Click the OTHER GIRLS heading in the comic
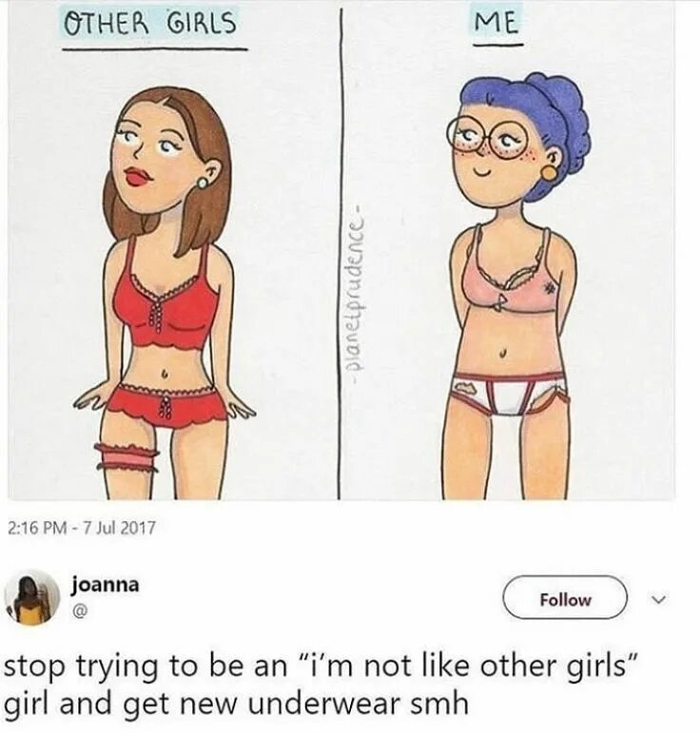Viewport: 700px width, 733px height. pyautogui.click(x=149, y=23)
